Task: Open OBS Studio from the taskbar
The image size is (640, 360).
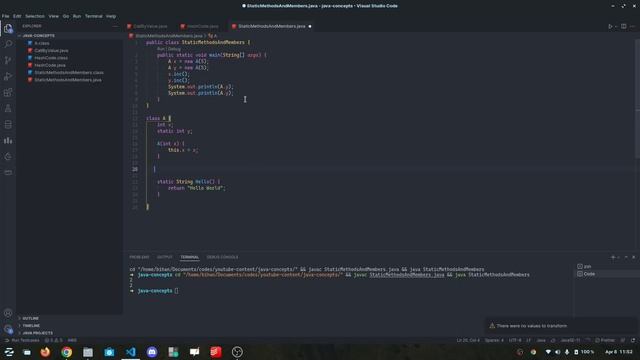Action: (237, 352)
